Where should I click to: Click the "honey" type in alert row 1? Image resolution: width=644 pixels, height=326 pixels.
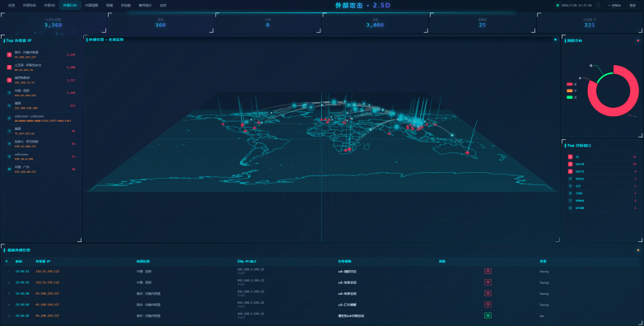[544, 272]
